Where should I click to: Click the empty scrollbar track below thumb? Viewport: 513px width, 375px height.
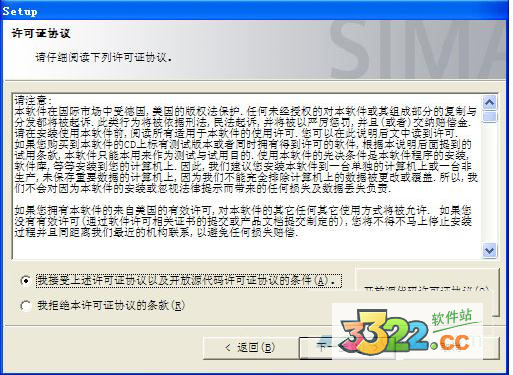click(489, 183)
